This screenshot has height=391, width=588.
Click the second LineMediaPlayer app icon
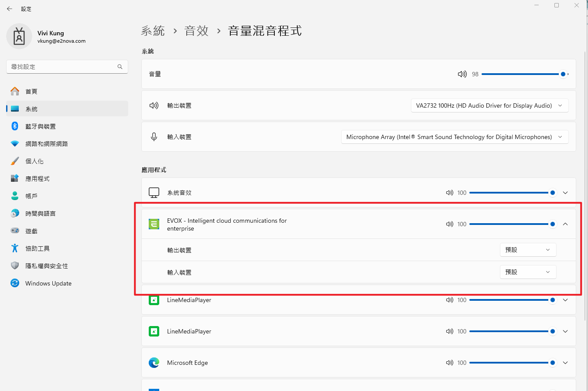coord(154,331)
